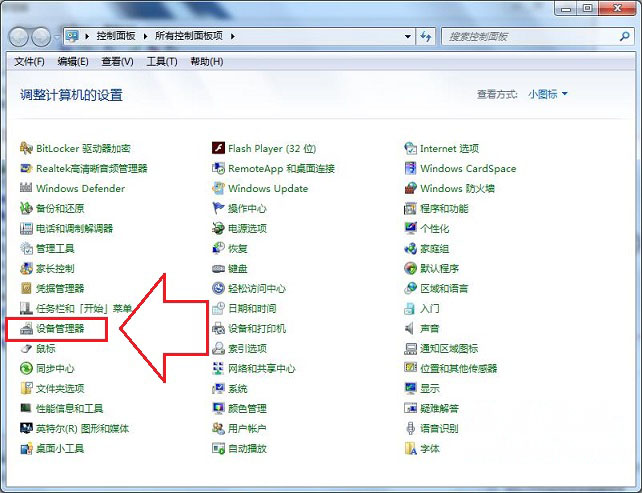Open the 桌面小工具 link
Screen dimensions: 642x493
(x=60, y=449)
